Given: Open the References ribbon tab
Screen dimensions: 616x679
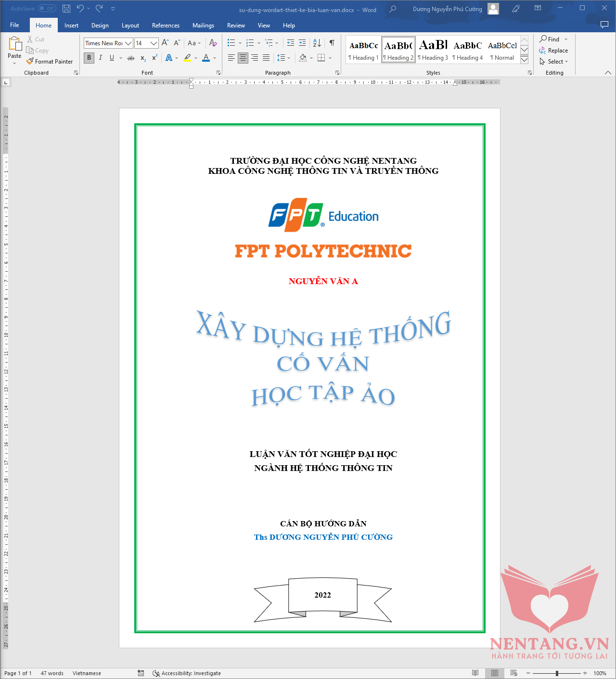Looking at the screenshot, I should coord(166,26).
